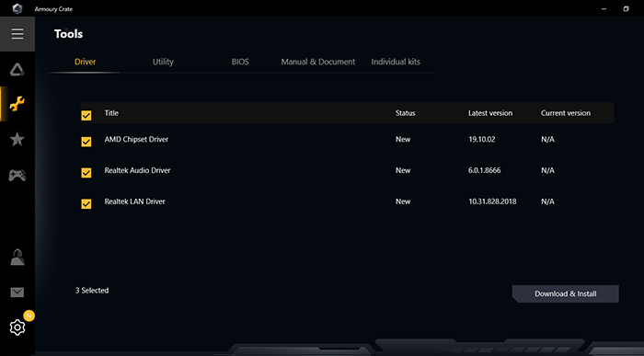This screenshot has width=644, height=356.
Task: Open the hamburger menu
Action: 17,34
